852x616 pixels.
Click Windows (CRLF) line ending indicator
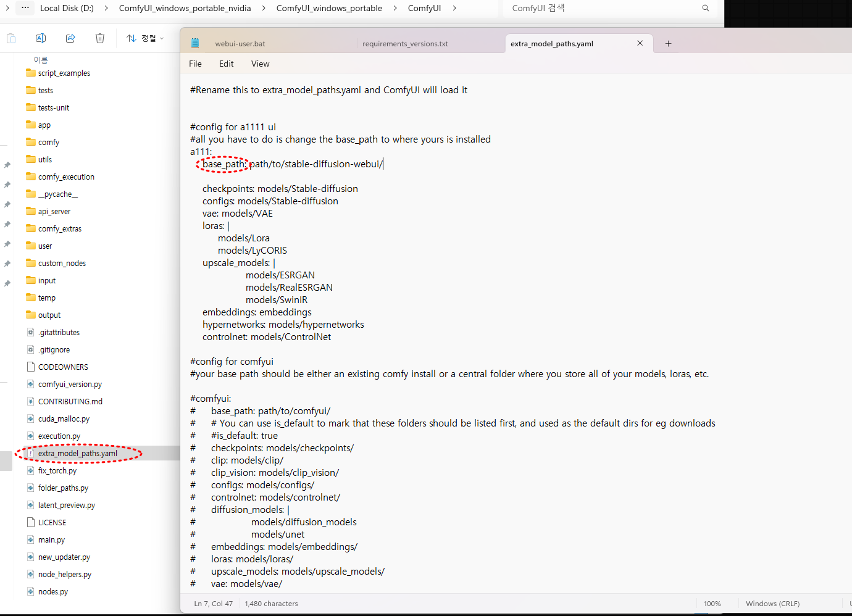pos(772,604)
